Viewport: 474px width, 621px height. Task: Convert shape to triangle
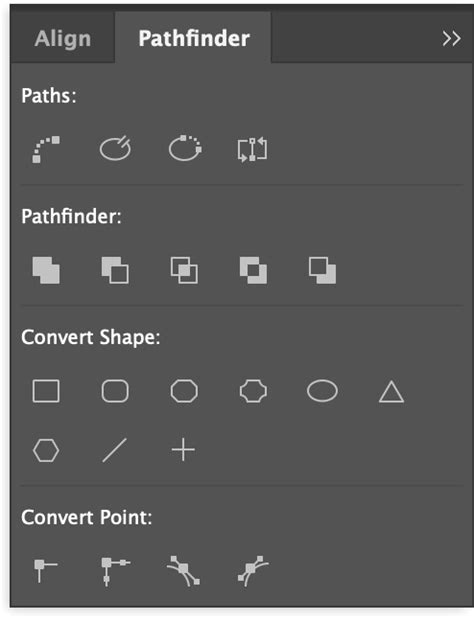coord(391,392)
